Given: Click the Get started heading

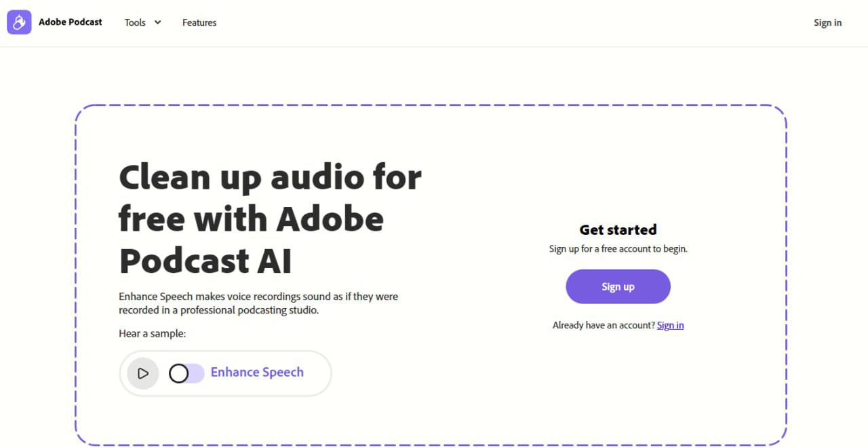Looking at the screenshot, I should pyautogui.click(x=618, y=229).
